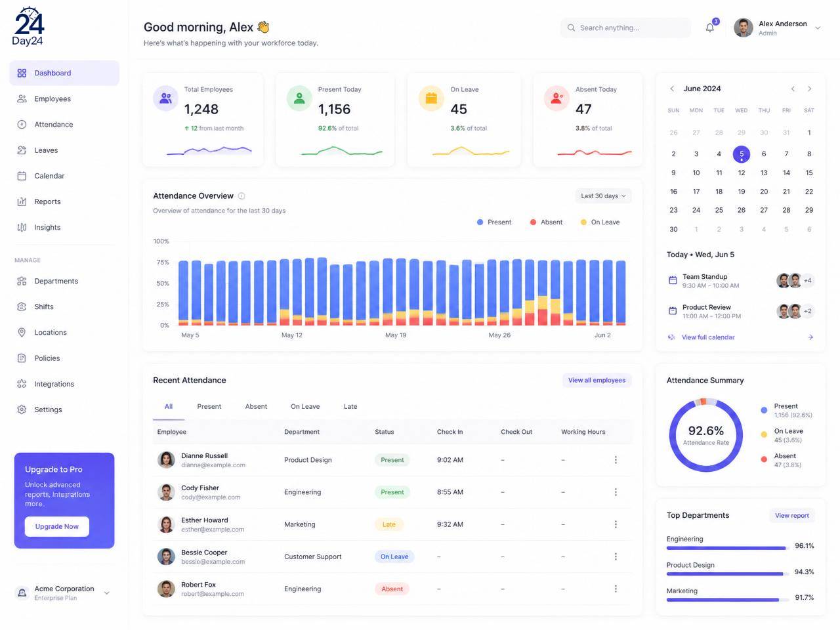
Task: Switch to the Late tab
Action: pyautogui.click(x=350, y=407)
